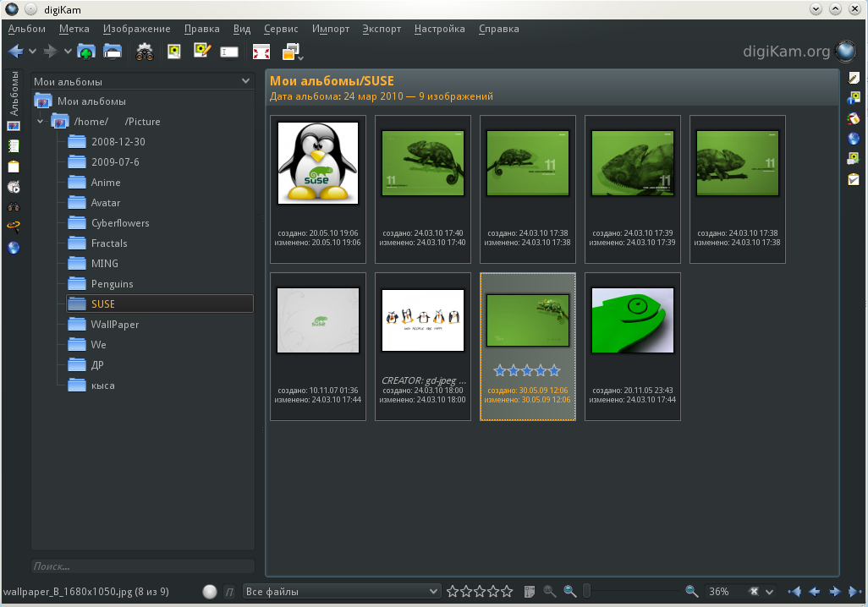The height and width of the screenshot is (607, 868).
Task: Expand the Мои альбомы combo box
Action: point(143,81)
